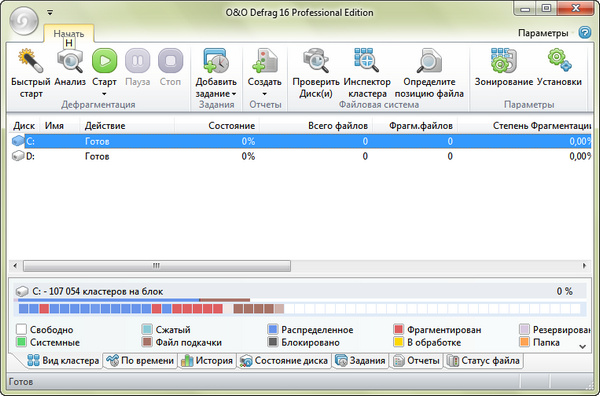The image size is (600, 396).
Task: Select the Начать ribbon tab
Action: (x=68, y=34)
